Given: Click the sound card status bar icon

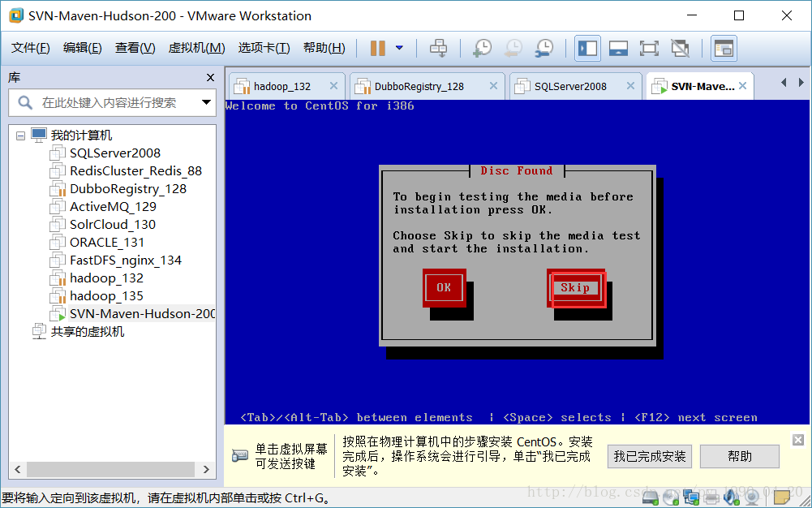Looking at the screenshot, I should point(731,497).
